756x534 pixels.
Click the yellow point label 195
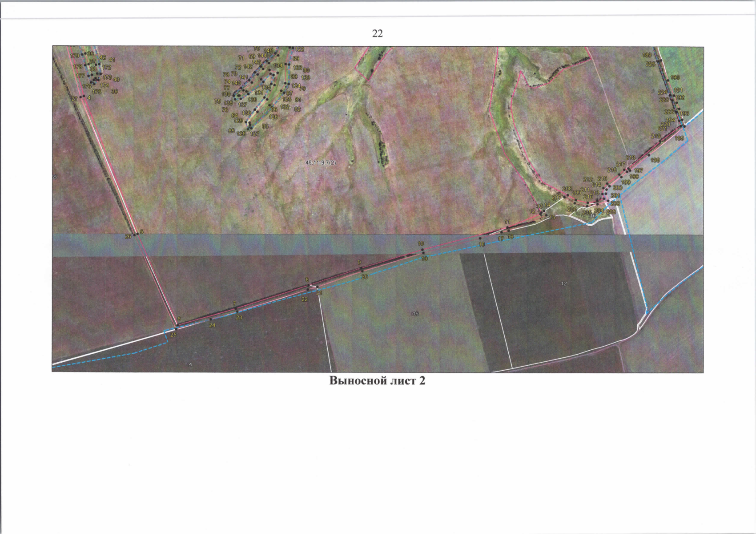[679, 138]
